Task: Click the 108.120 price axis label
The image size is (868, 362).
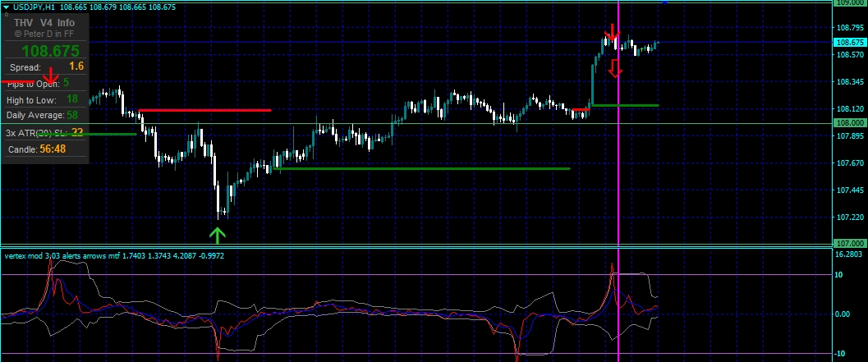Action: click(851, 109)
